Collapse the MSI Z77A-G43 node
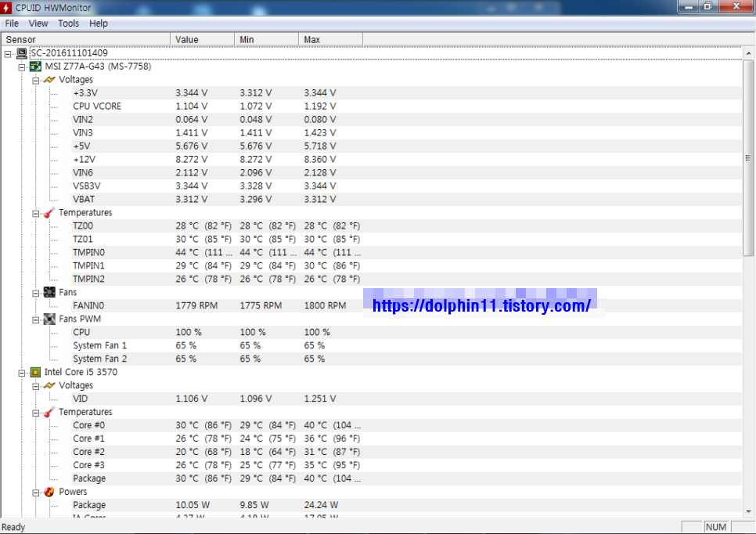 tap(22, 67)
